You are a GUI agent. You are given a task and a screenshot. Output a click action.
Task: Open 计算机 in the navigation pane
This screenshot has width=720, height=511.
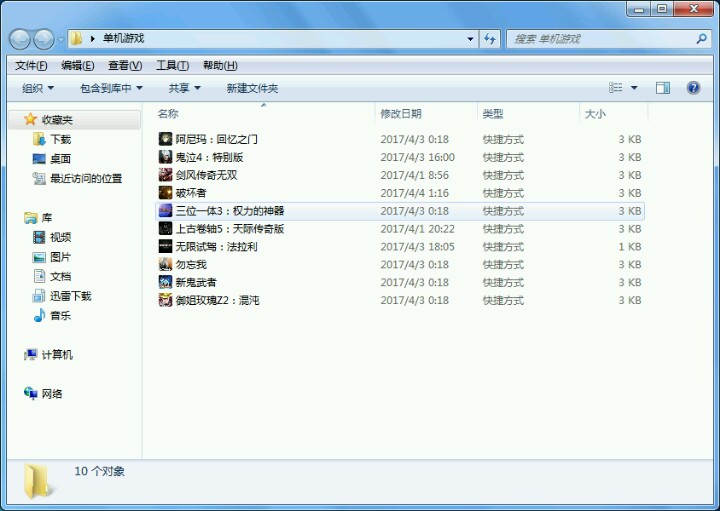56,355
